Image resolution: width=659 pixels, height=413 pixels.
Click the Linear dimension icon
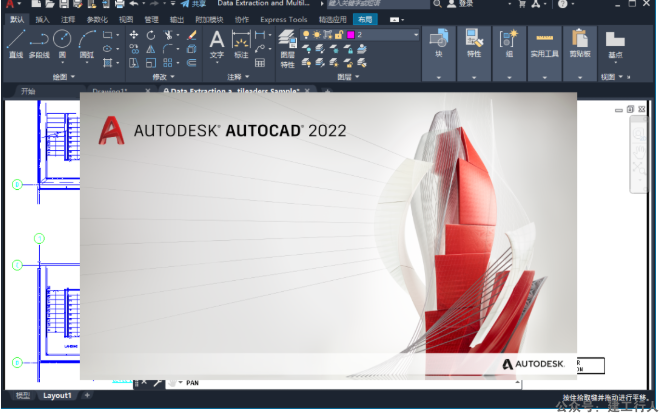260,35
